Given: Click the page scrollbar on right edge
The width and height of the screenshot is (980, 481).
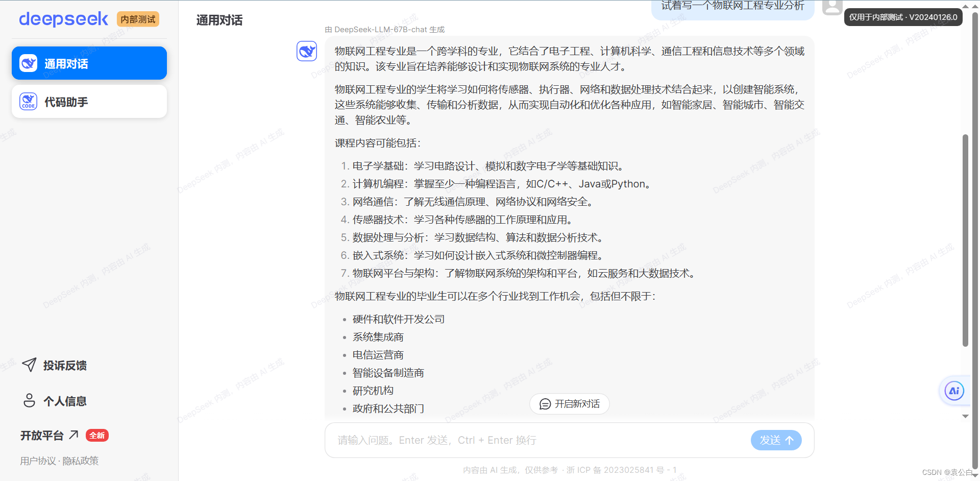Looking at the screenshot, I should click(975, 240).
